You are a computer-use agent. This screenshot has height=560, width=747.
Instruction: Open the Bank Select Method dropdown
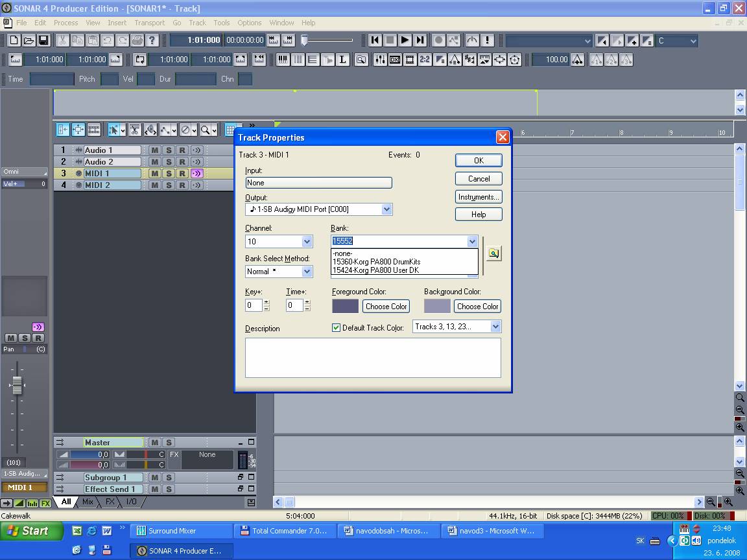pyautogui.click(x=307, y=272)
